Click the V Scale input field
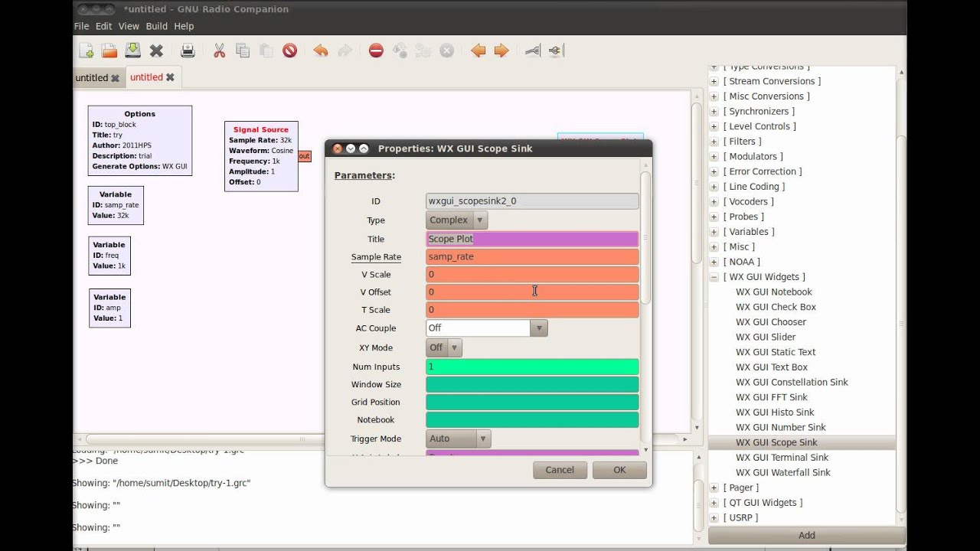The width and height of the screenshot is (980, 551). click(532, 274)
